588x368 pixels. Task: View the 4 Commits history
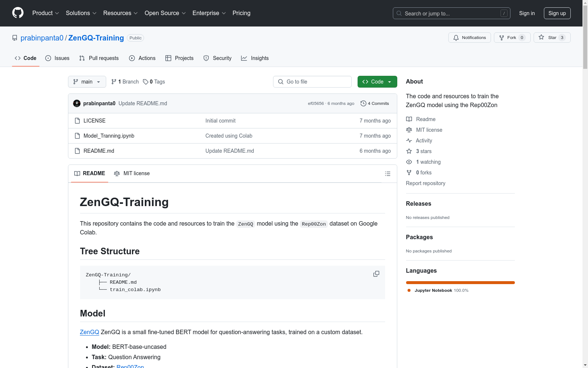375,103
